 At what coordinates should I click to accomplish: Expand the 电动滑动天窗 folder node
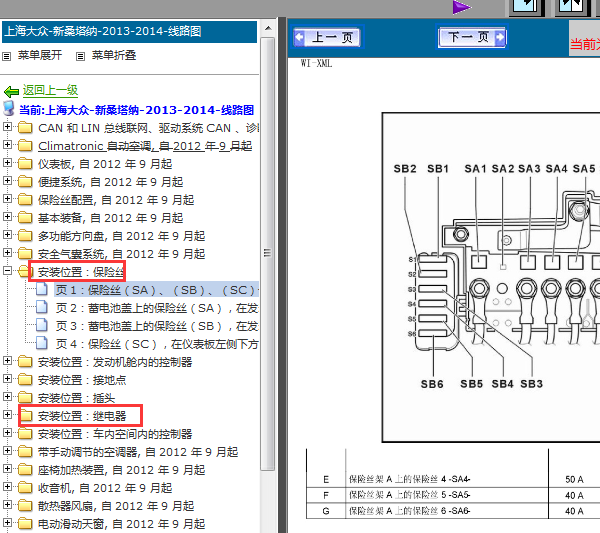tap(7, 522)
